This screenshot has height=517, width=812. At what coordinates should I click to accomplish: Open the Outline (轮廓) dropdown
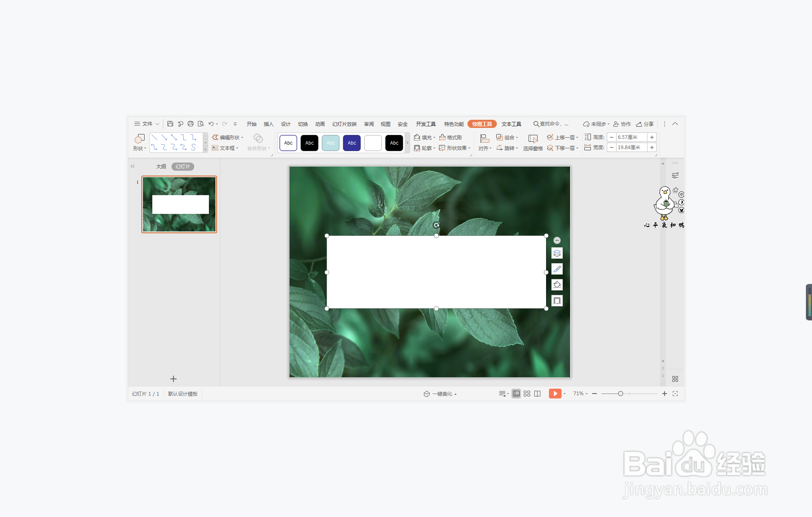(x=424, y=148)
